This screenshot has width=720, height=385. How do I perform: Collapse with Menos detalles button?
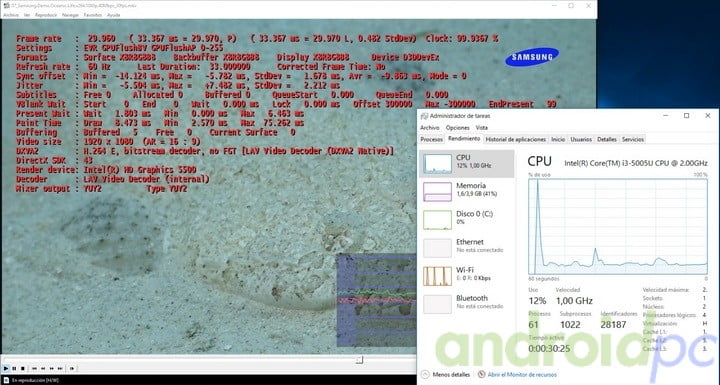446,374
